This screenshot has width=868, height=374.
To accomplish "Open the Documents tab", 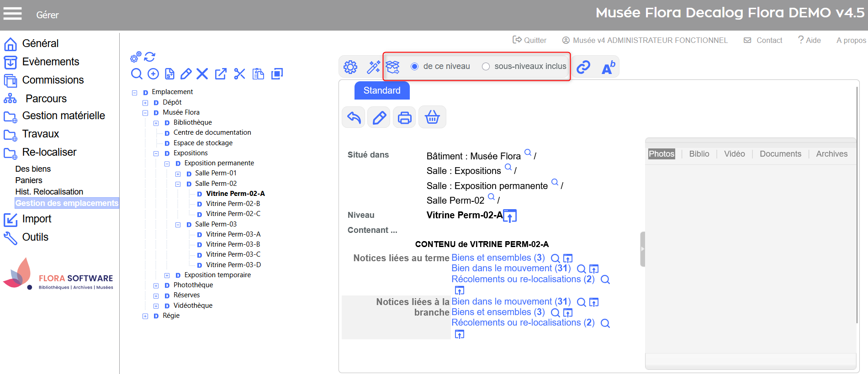I will [780, 154].
